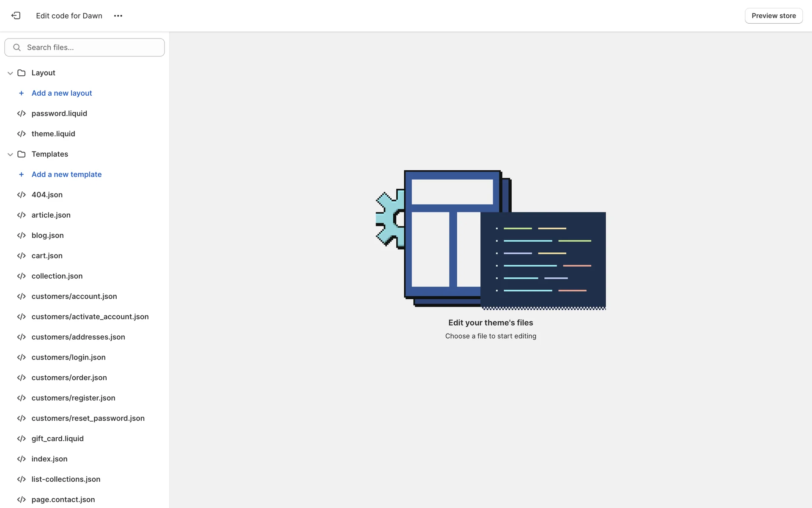812x508 pixels.
Task: Open collection.json template file
Action: [57, 276]
